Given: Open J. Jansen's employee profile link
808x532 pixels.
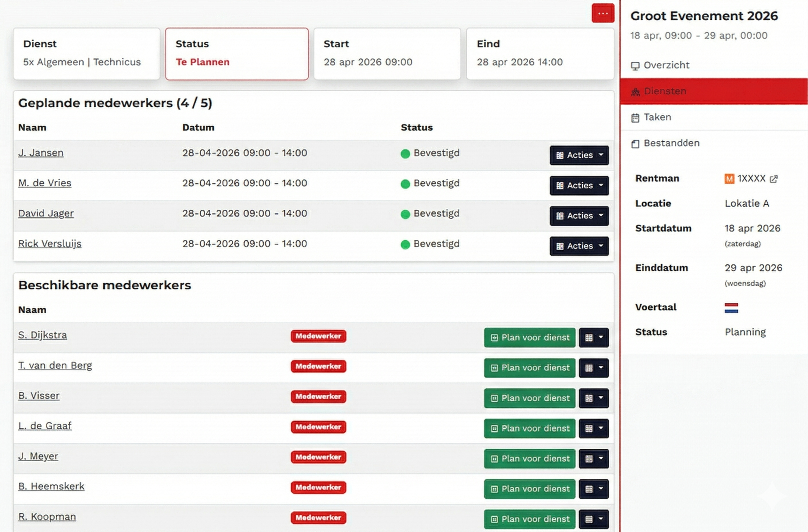Looking at the screenshot, I should tap(41, 153).
